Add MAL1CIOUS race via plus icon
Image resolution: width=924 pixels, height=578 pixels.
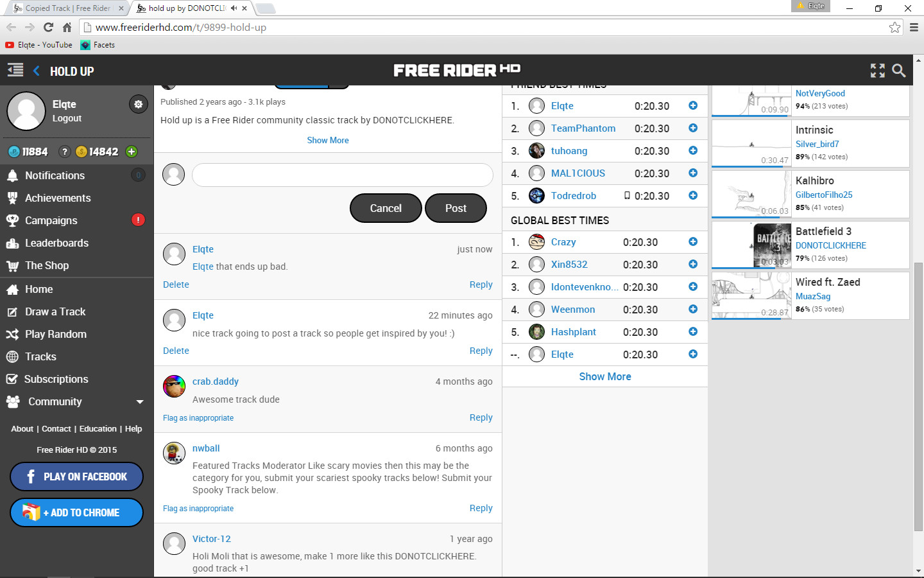click(x=693, y=173)
